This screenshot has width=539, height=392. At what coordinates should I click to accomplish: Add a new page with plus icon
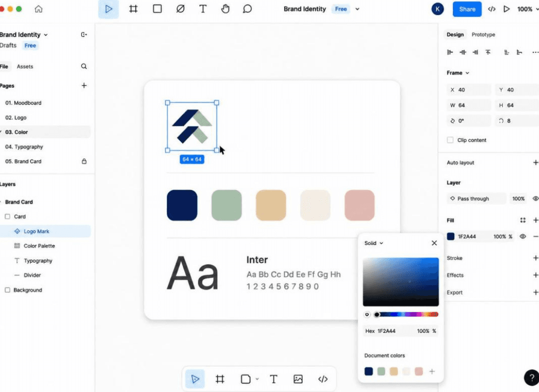click(84, 86)
